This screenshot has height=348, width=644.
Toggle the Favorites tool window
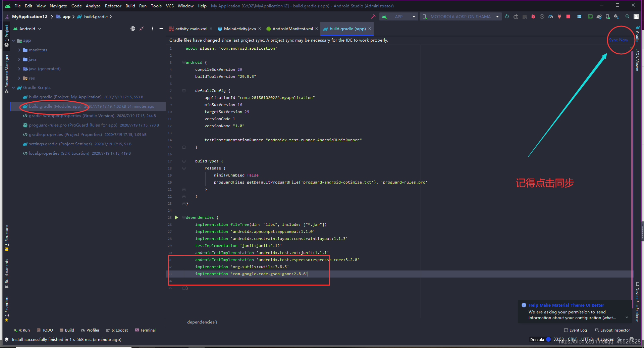pyautogui.click(x=7, y=309)
